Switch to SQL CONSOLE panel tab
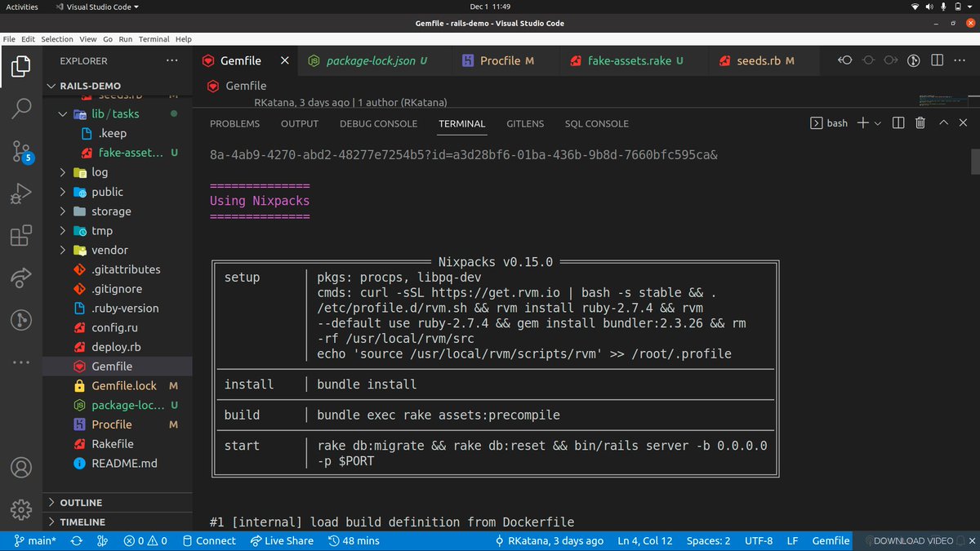This screenshot has height=551, width=980. 597,123
